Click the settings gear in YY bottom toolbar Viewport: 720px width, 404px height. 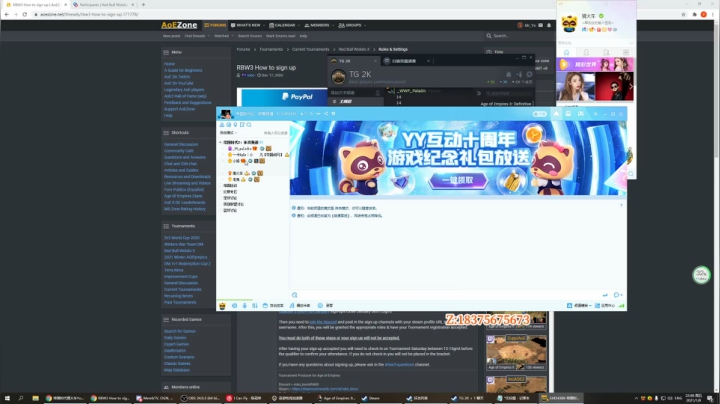[x=320, y=305]
